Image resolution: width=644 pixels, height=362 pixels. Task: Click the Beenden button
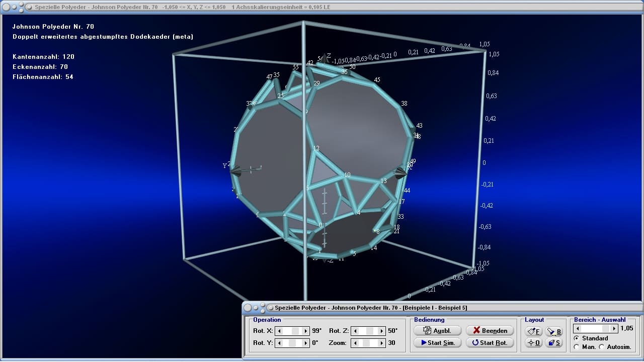[490, 330]
